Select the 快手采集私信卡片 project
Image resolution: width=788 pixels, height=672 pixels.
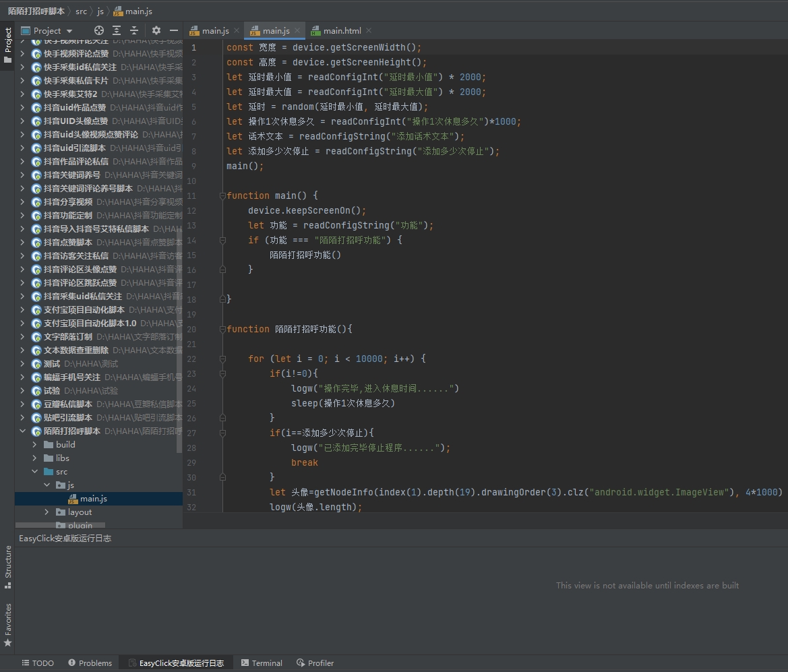(x=98, y=80)
